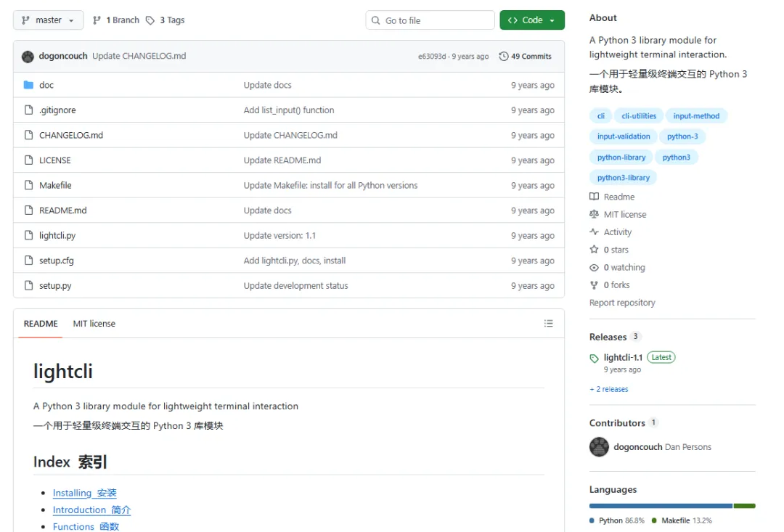Focus the Go to file search field
Image resolution: width=784 pixels, height=532 pixels.
click(430, 20)
